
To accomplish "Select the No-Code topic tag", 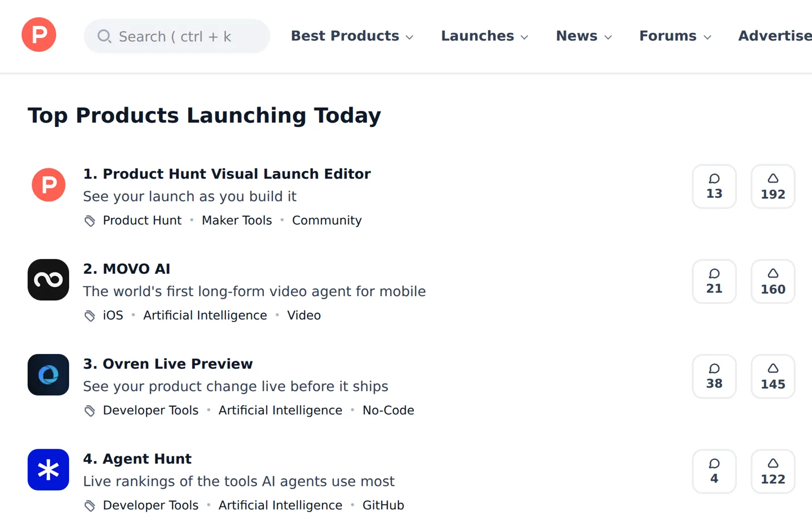I will tap(388, 410).
